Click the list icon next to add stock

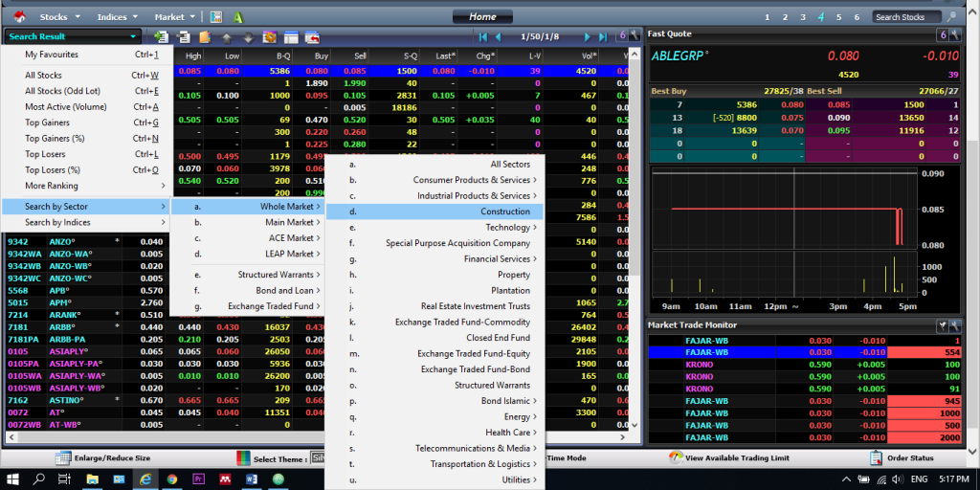click(184, 37)
